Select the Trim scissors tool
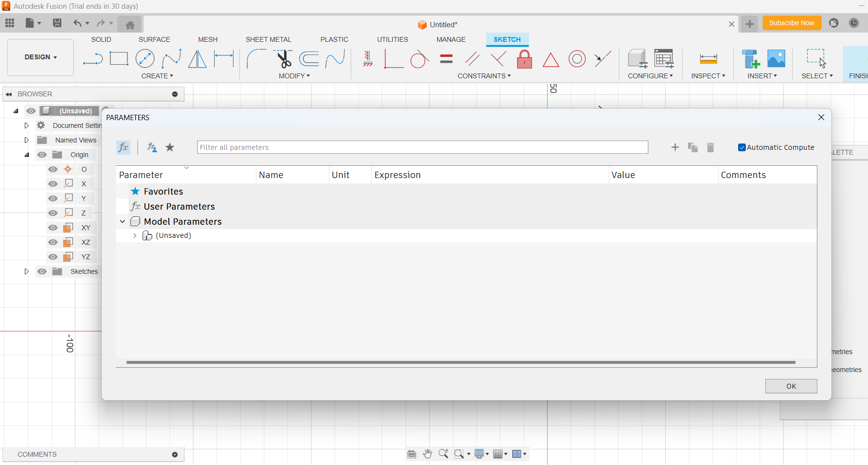The width and height of the screenshot is (868, 465). [283, 59]
